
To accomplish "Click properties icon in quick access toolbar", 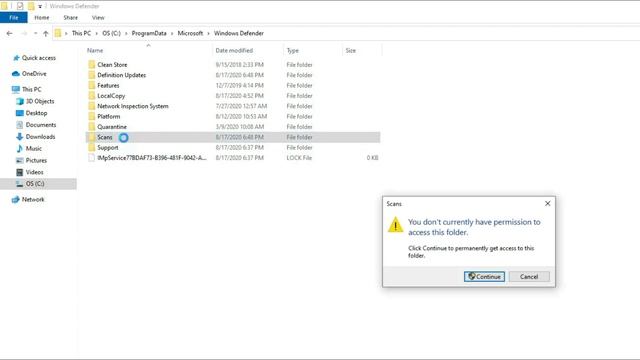I will (20, 6).
